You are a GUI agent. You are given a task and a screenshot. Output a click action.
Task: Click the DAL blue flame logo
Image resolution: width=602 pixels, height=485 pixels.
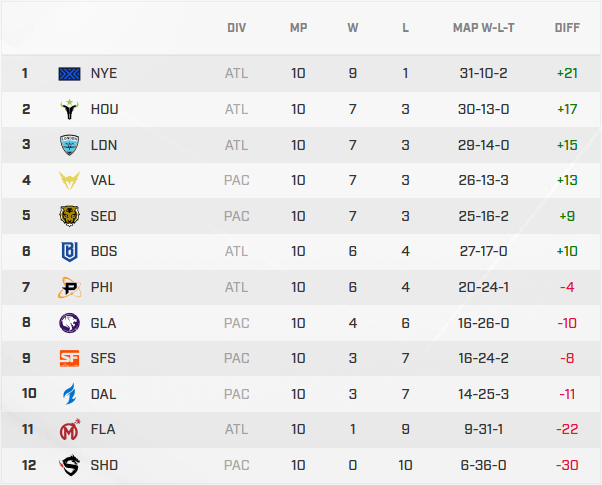pyautogui.click(x=69, y=394)
